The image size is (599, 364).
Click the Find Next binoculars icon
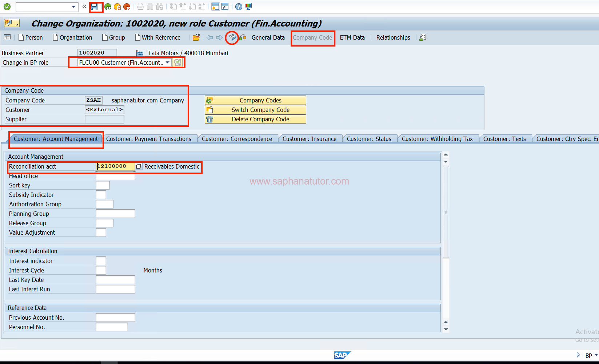tap(159, 7)
